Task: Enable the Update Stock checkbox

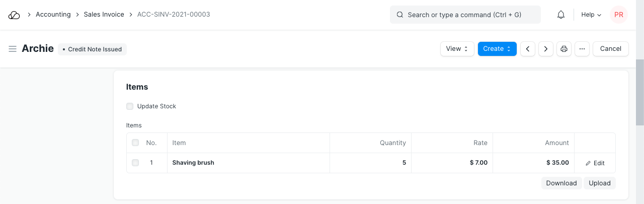Action: coord(130,106)
